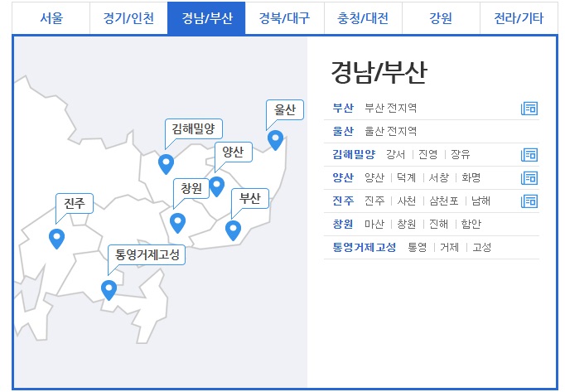Select 삼천포 in the 진주 row
565x392 pixels.
pyautogui.click(x=444, y=201)
